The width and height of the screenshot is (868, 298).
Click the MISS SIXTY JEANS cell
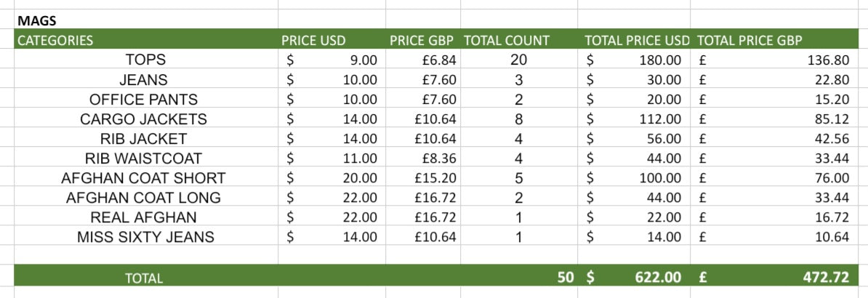pos(146,237)
